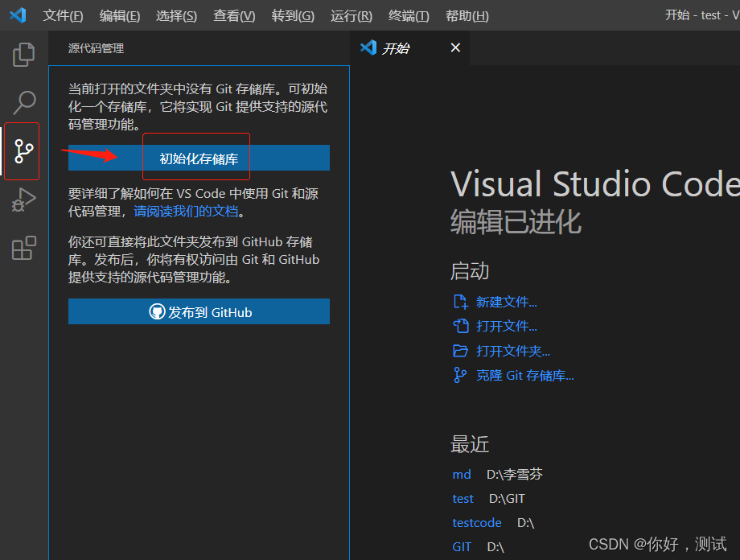The height and width of the screenshot is (560, 740).
Task: Click the 编辑已进化 subtitle text
Action: (516, 221)
